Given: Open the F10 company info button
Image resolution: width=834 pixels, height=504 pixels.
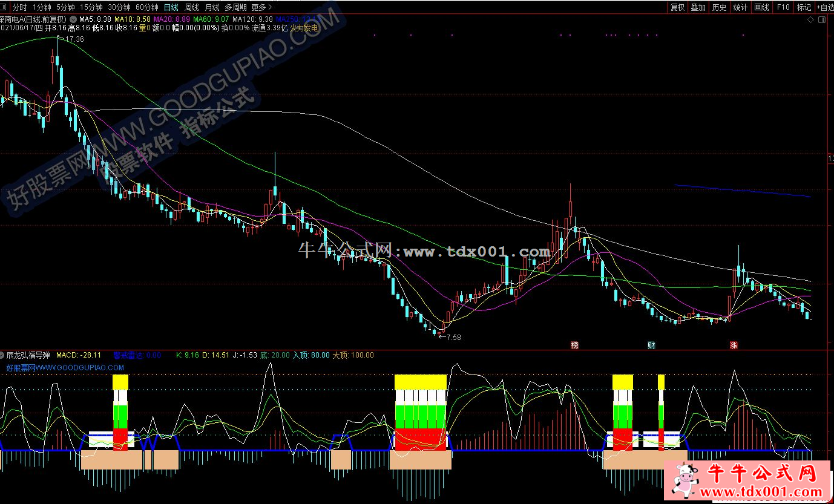Looking at the screenshot, I should point(783,7).
